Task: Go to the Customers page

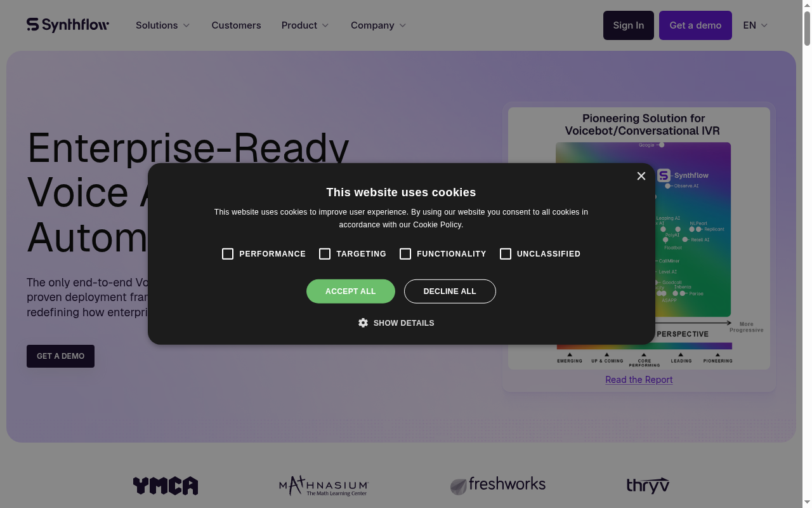Action: 236,25
